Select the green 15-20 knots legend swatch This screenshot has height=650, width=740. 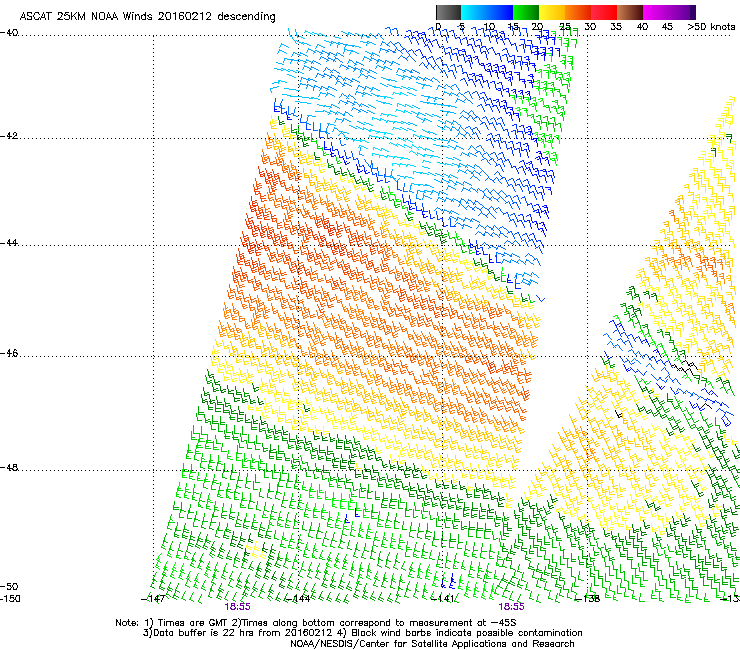pyautogui.click(x=526, y=12)
